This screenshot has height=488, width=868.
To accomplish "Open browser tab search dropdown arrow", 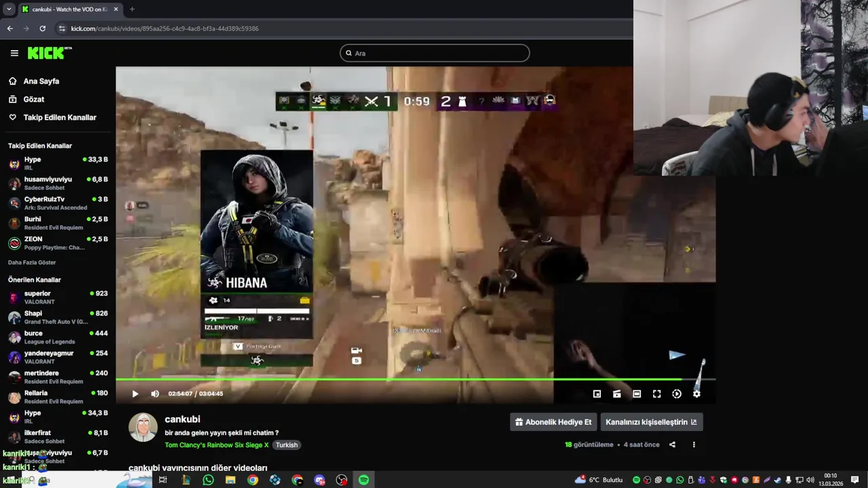I will click(x=9, y=9).
